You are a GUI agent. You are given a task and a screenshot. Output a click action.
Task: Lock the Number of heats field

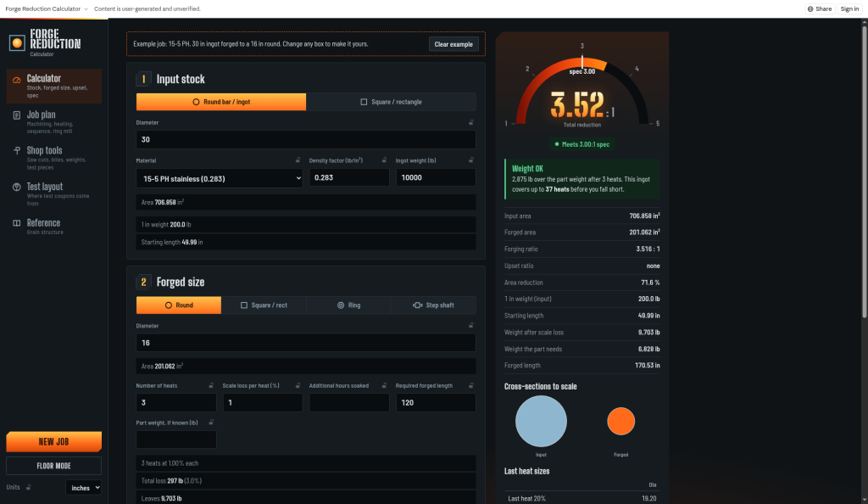tap(211, 385)
